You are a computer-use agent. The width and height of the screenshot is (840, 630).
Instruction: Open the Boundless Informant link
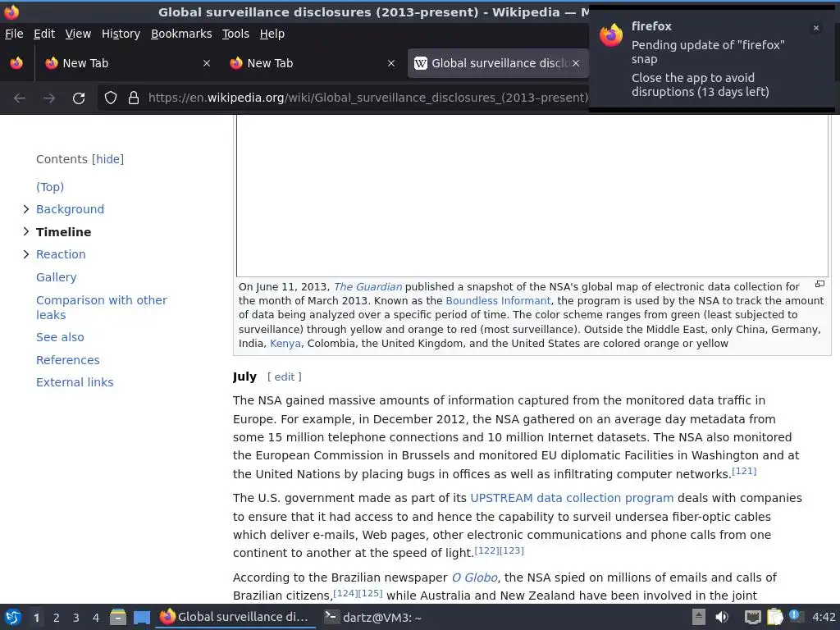pos(498,300)
